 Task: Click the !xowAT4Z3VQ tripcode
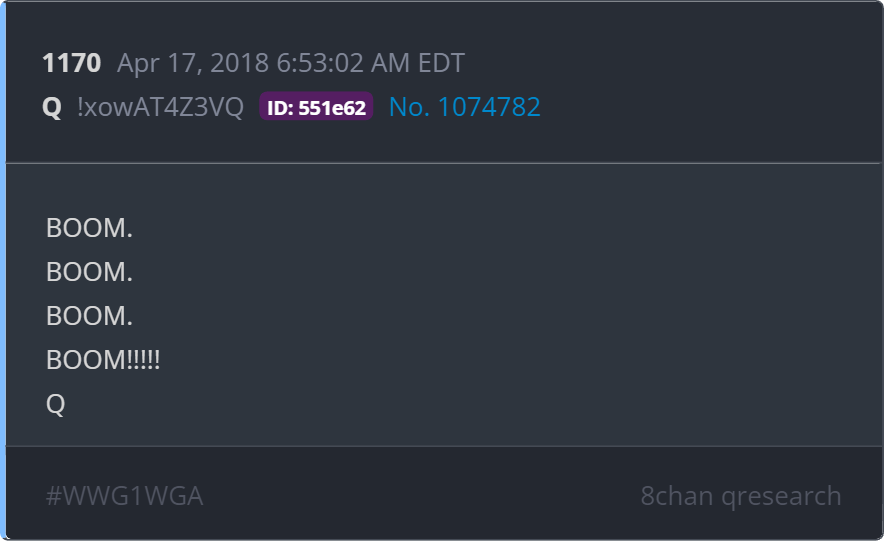click(160, 107)
